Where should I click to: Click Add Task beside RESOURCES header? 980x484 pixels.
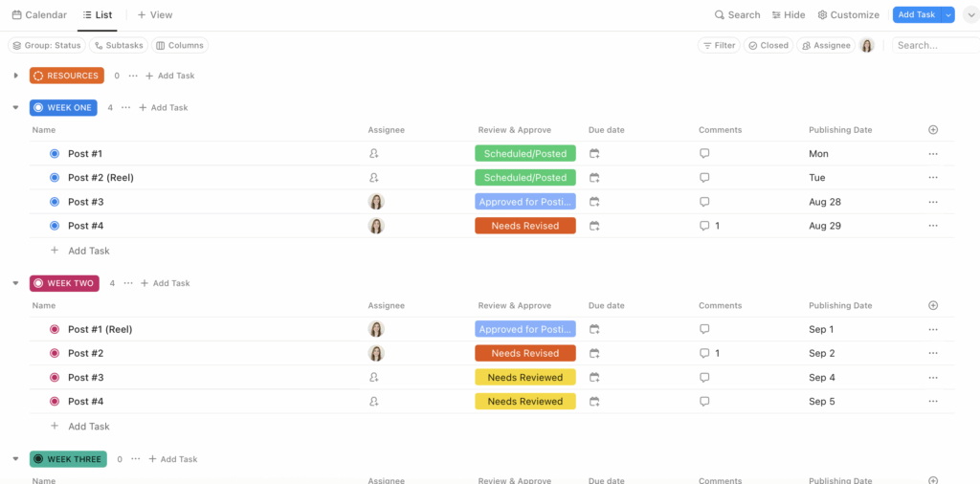click(x=170, y=76)
